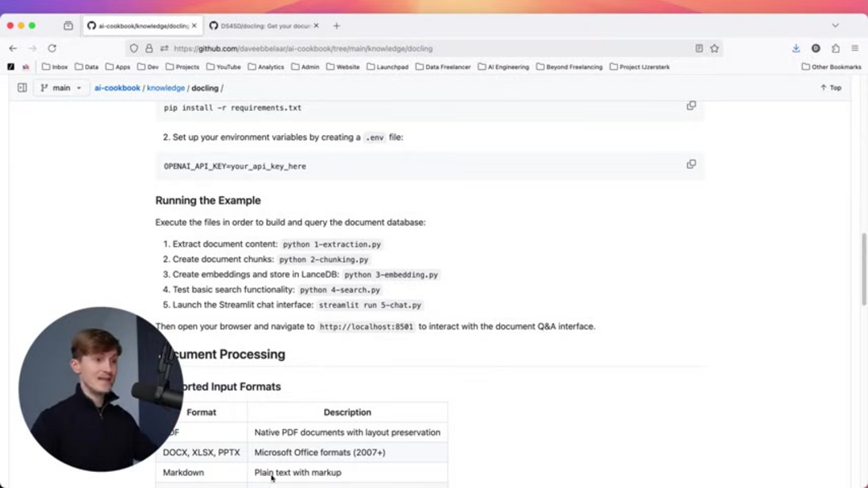Switch to the DS4SD/docling tab
The height and width of the screenshot is (488, 868).
257,25
